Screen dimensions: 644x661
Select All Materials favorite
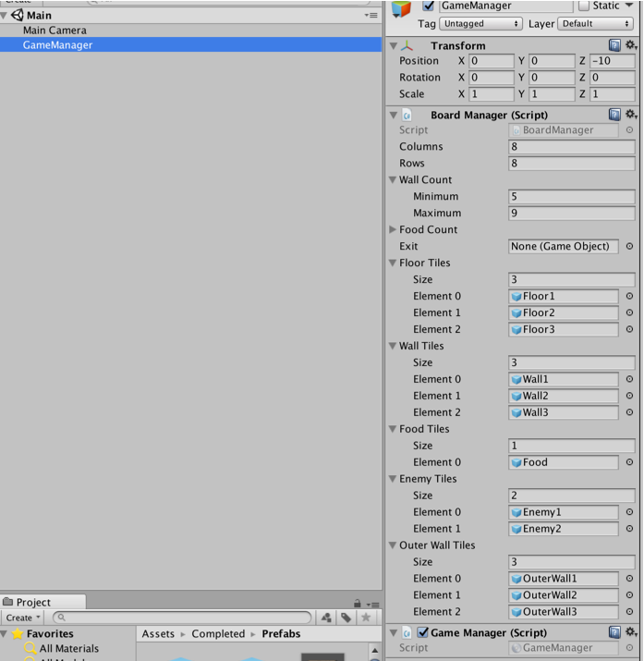click(62, 648)
